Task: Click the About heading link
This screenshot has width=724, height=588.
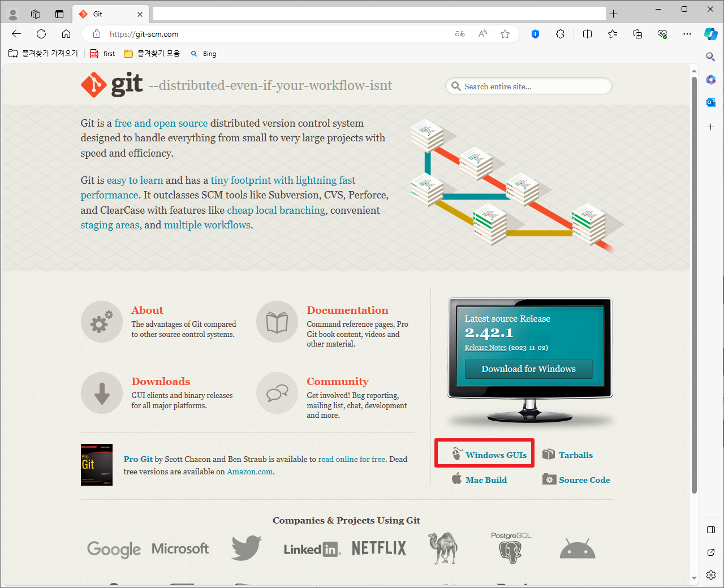Action: click(x=147, y=310)
